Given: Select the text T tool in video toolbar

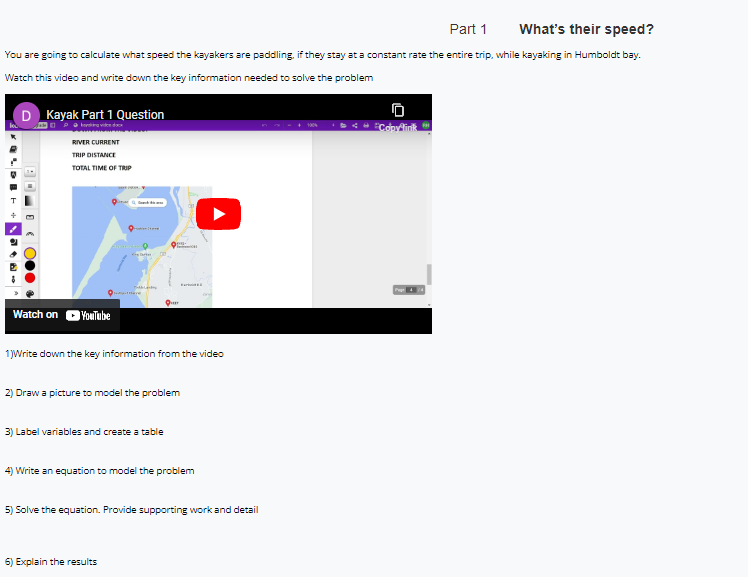Looking at the screenshot, I should [13, 201].
